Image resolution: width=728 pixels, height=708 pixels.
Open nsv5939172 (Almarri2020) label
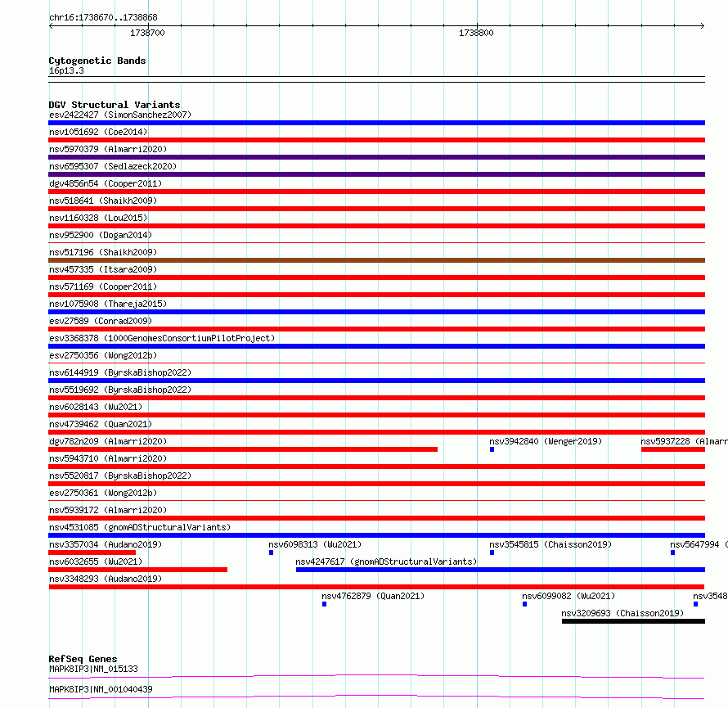tap(108, 510)
